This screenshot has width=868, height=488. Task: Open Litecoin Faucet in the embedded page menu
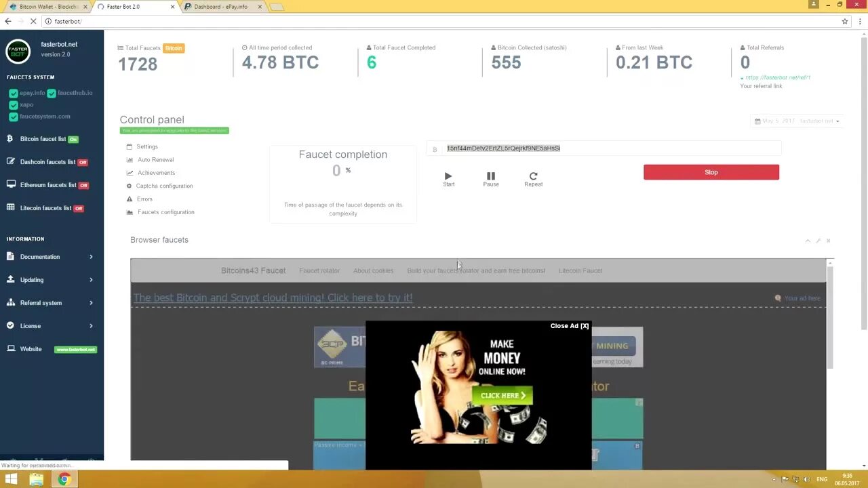pos(580,271)
